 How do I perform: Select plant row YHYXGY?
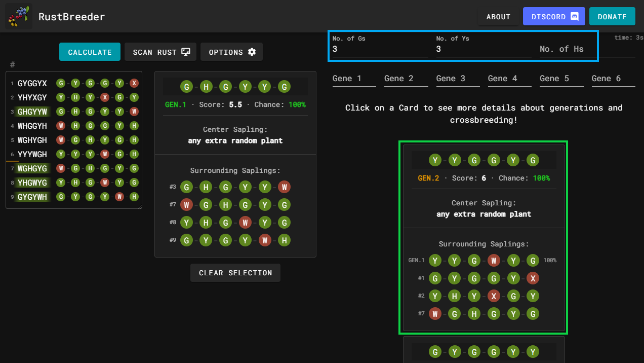pos(74,97)
